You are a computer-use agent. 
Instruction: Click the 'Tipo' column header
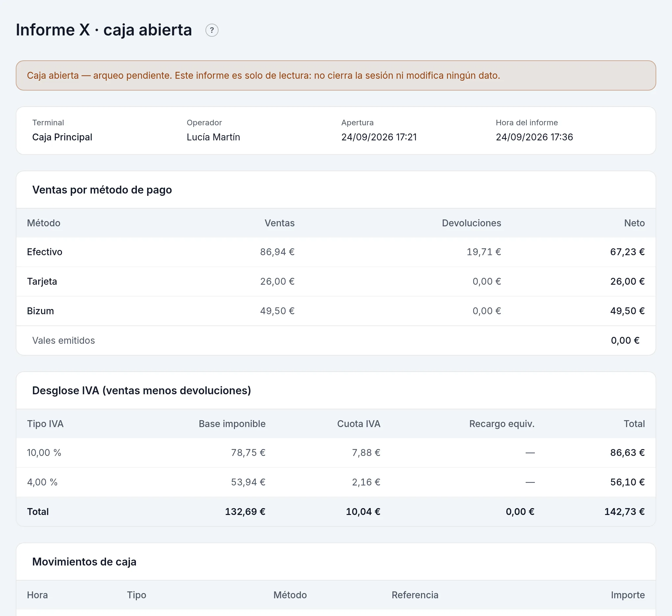(x=136, y=595)
